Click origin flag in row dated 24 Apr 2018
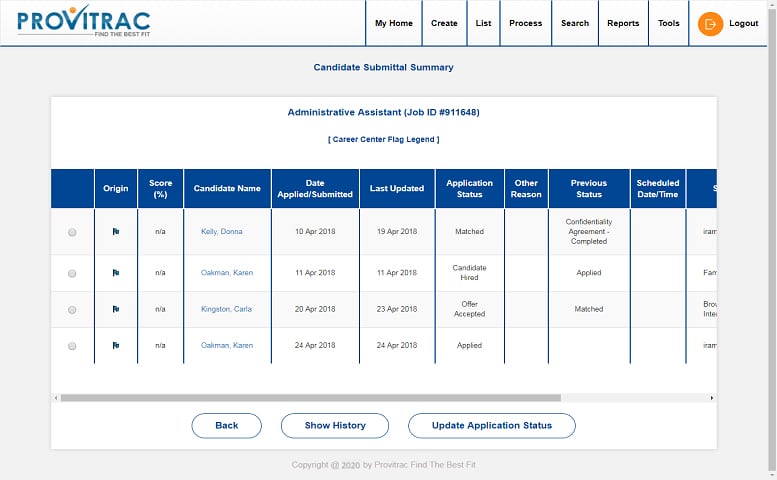Screen dimensions: 777x480 pyautogui.click(x=115, y=345)
